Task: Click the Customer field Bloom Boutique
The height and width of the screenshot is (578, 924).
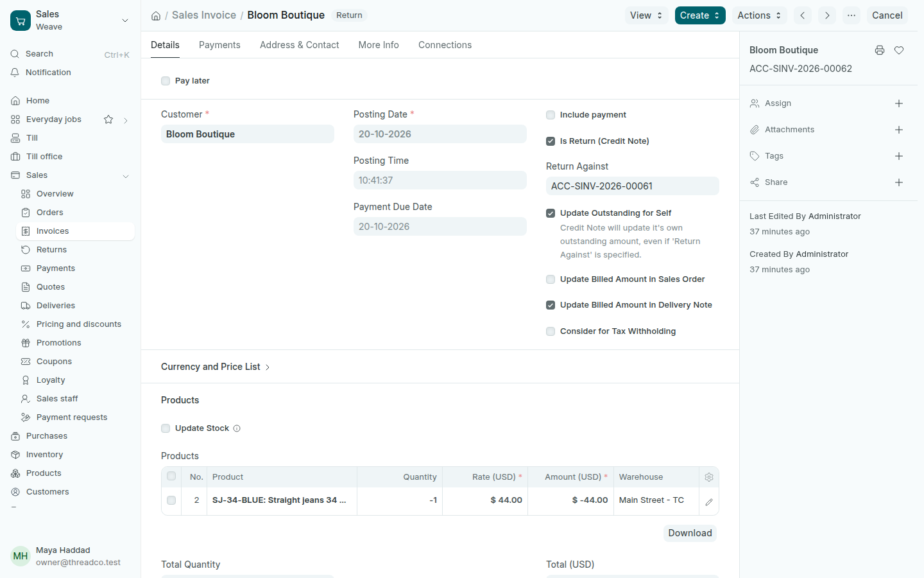Action: [248, 134]
